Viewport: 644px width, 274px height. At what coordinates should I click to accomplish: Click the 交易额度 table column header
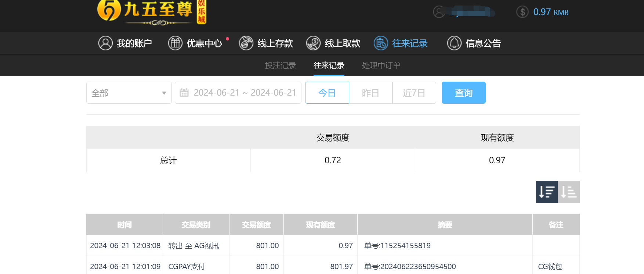256,225
